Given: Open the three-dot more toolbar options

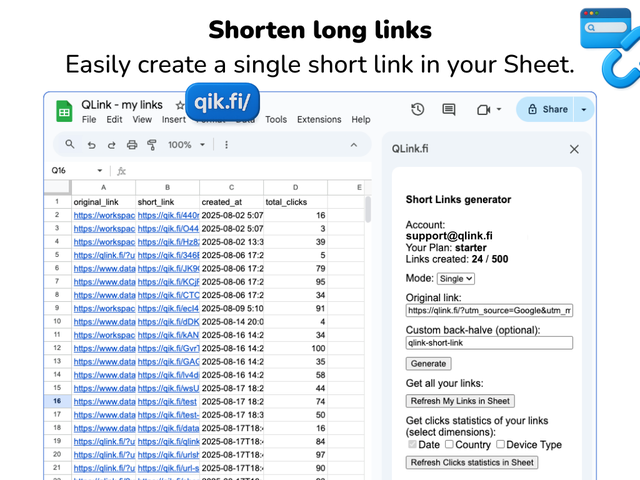Looking at the screenshot, I should click(x=227, y=145).
